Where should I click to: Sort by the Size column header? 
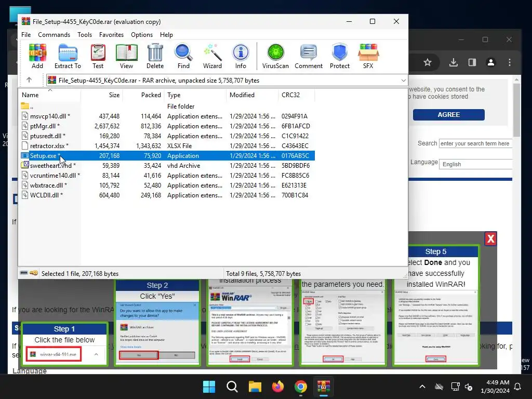102,95
